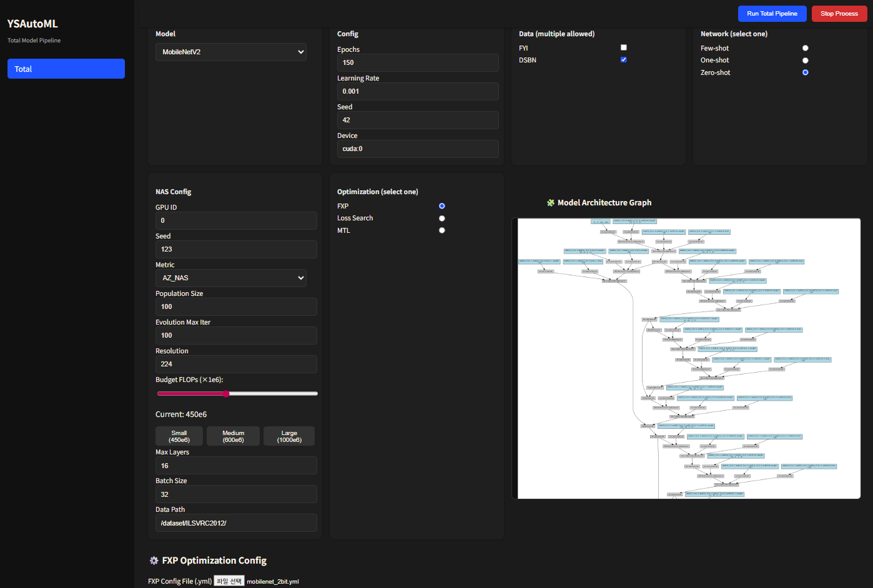Select the Large (1000e6) budget preset
This screenshot has height=588, width=873.
pos(289,436)
